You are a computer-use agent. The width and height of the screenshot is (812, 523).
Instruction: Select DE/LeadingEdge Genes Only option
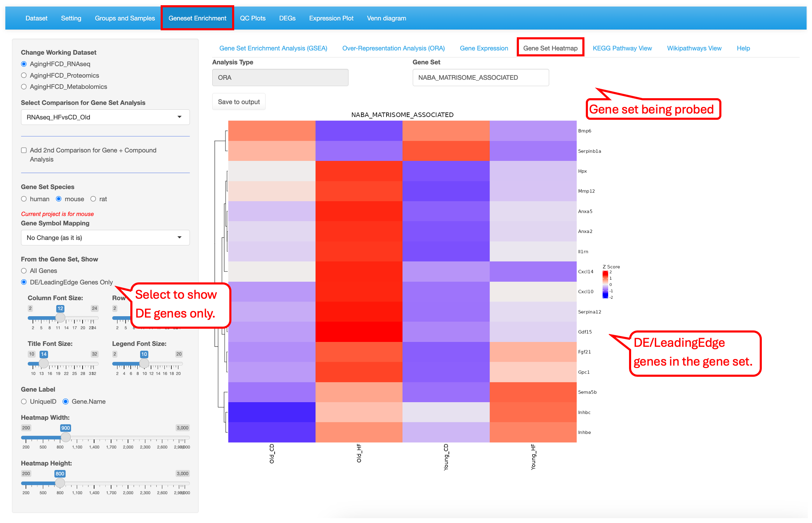click(24, 282)
